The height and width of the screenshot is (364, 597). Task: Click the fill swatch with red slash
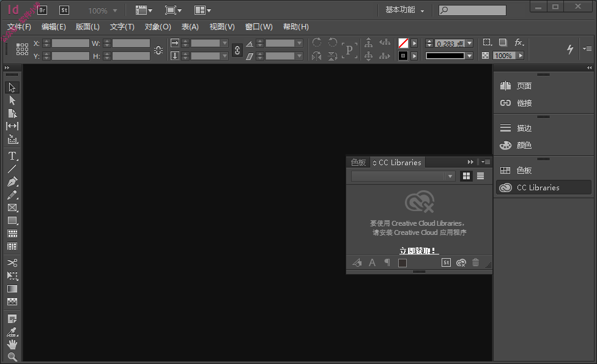[x=403, y=43]
